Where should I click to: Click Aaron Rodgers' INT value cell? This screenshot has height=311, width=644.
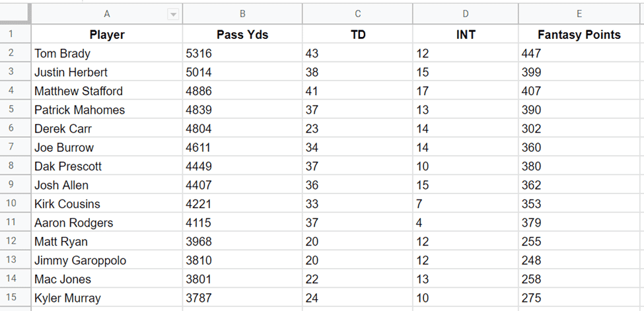tap(466, 223)
